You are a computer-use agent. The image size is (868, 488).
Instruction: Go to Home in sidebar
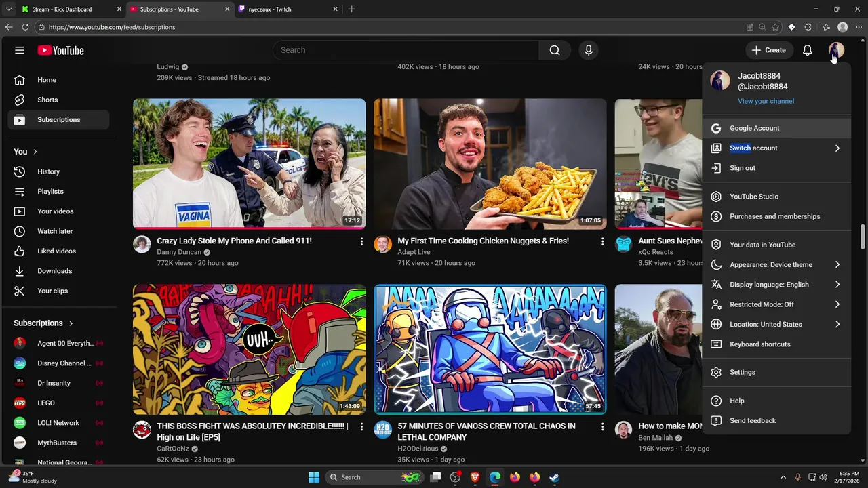(58, 80)
